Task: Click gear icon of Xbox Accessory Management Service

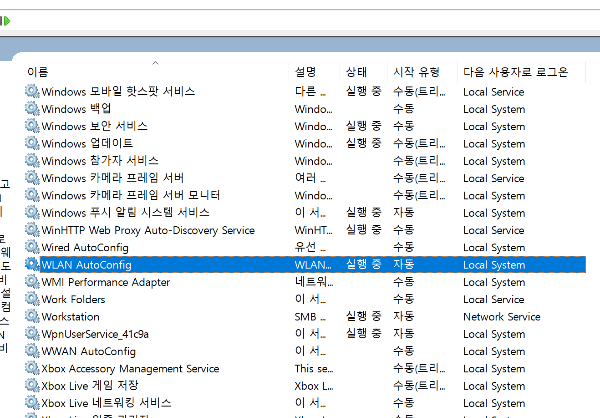Action: pos(32,368)
